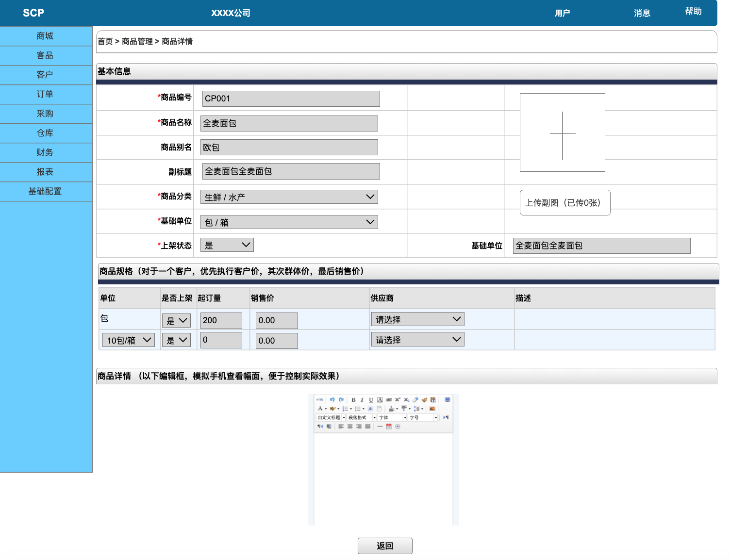Click the eraser clear-format icon
Viewport: 730px width, 560px height.
point(415,400)
